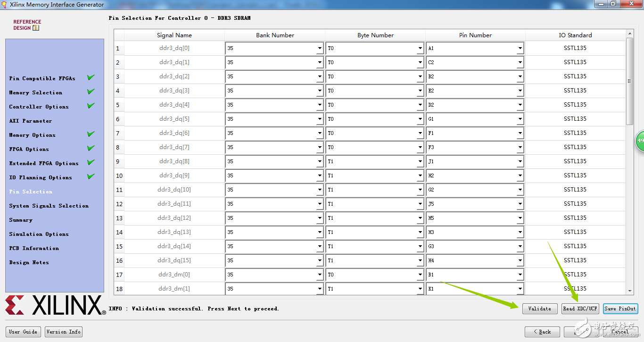Viewport: 644px width, 342px height.
Task: Select signal name ddr3_dq[7]
Action: [174, 147]
